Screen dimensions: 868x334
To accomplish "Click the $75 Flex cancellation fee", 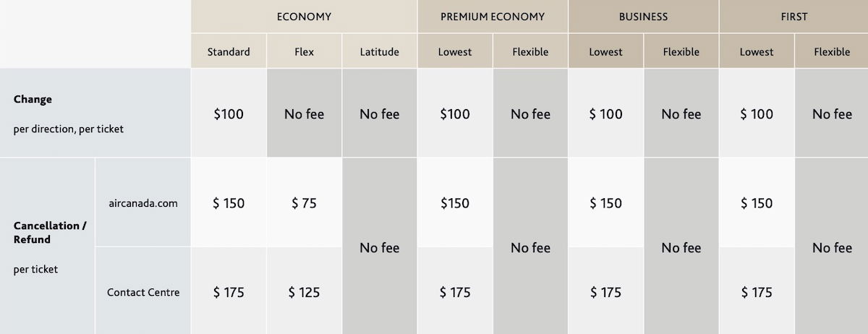I will click(305, 203).
